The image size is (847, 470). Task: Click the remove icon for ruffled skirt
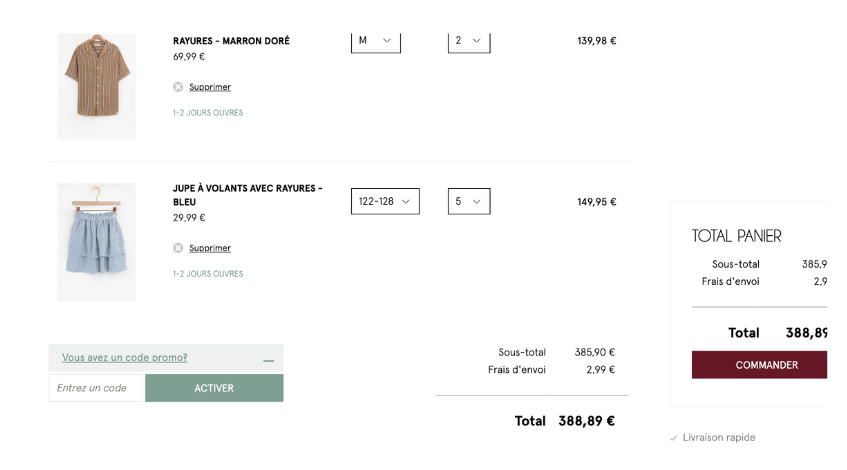point(178,248)
